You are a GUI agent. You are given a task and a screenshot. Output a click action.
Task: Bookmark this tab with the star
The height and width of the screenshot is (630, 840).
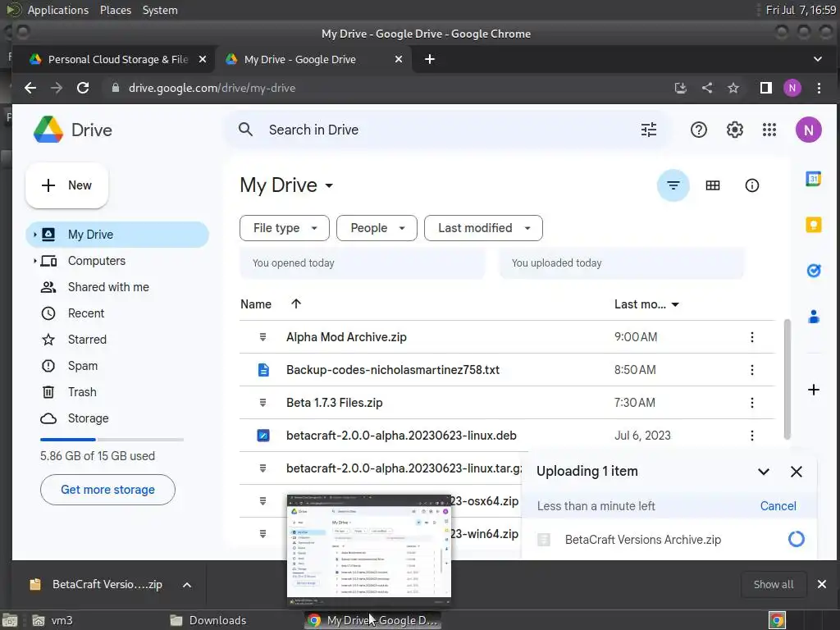[733, 88]
